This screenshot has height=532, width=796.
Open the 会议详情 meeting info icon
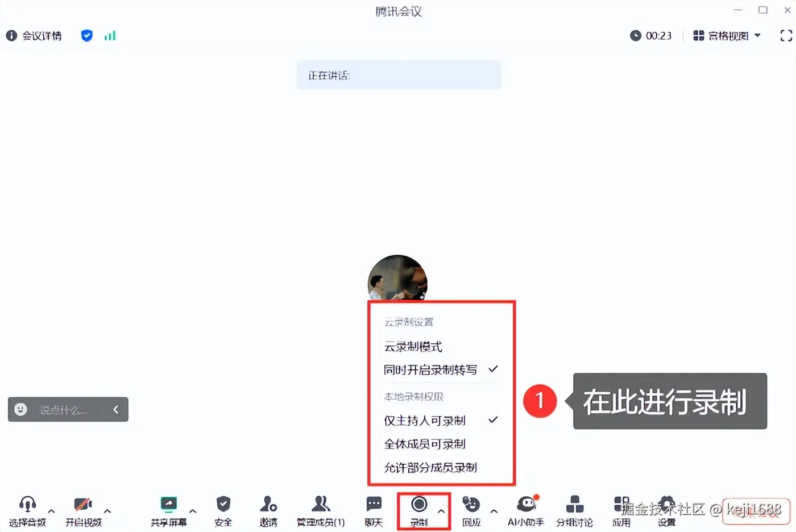11,36
